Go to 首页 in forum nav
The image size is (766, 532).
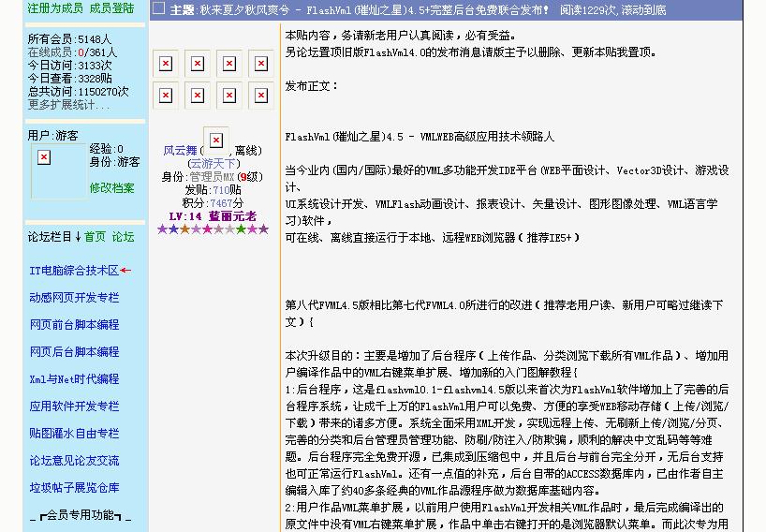(95, 237)
